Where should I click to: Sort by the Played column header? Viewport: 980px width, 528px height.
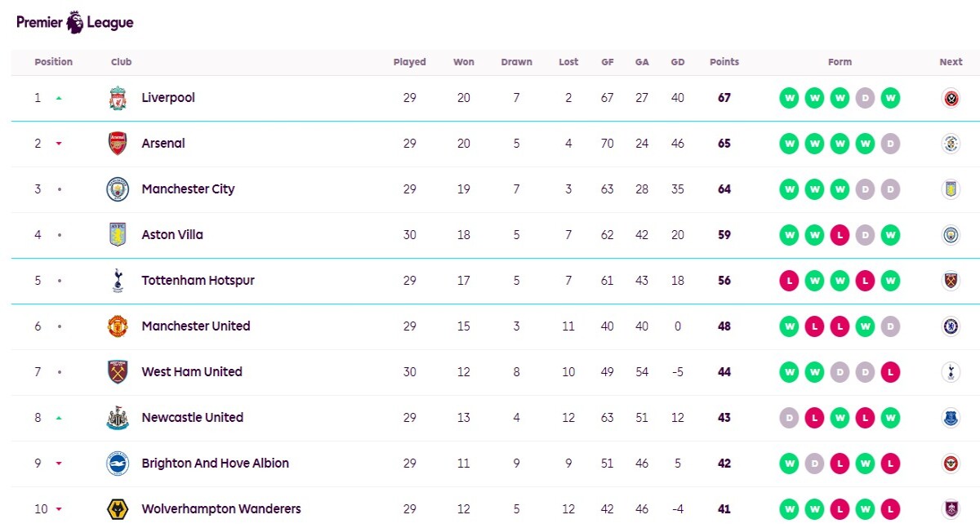tap(409, 62)
